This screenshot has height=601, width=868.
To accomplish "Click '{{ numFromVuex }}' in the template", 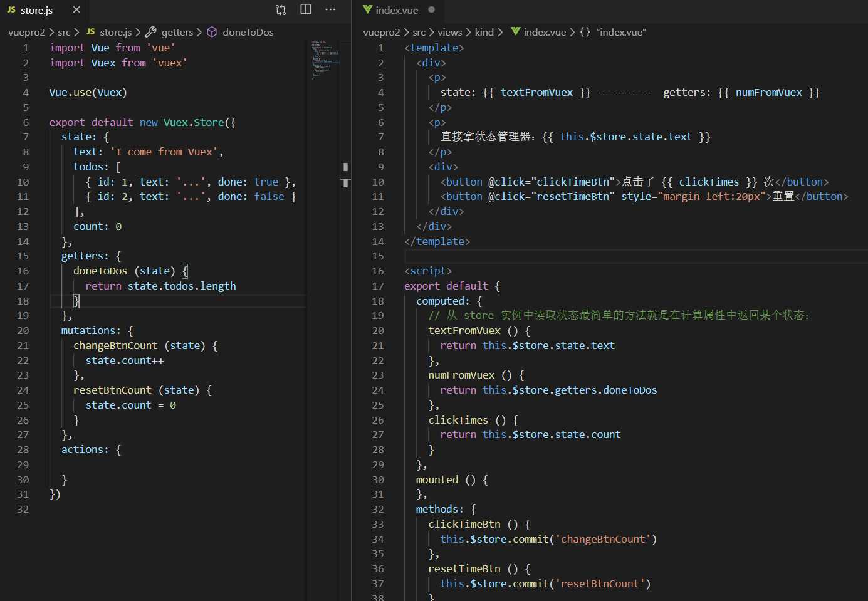I will pyautogui.click(x=769, y=92).
